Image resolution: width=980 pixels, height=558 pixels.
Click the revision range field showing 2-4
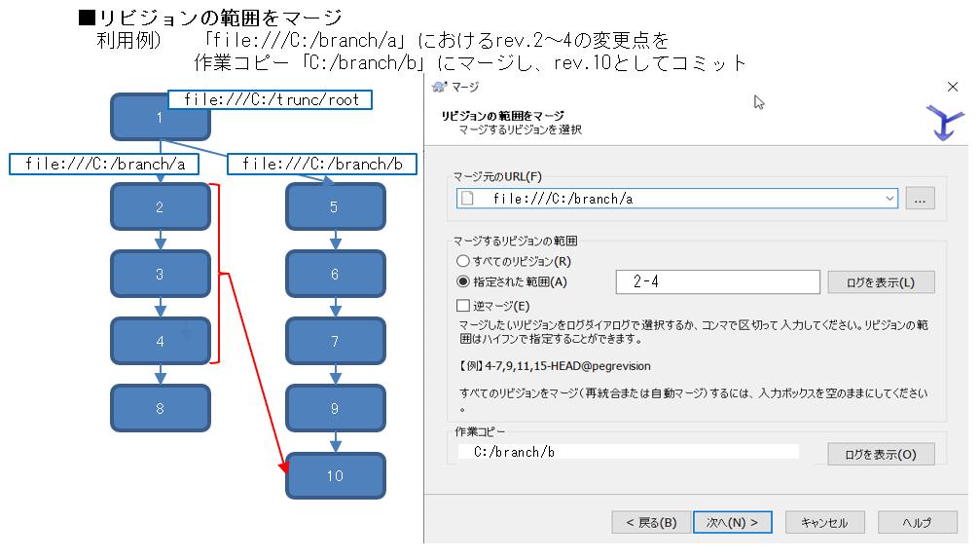point(717,282)
